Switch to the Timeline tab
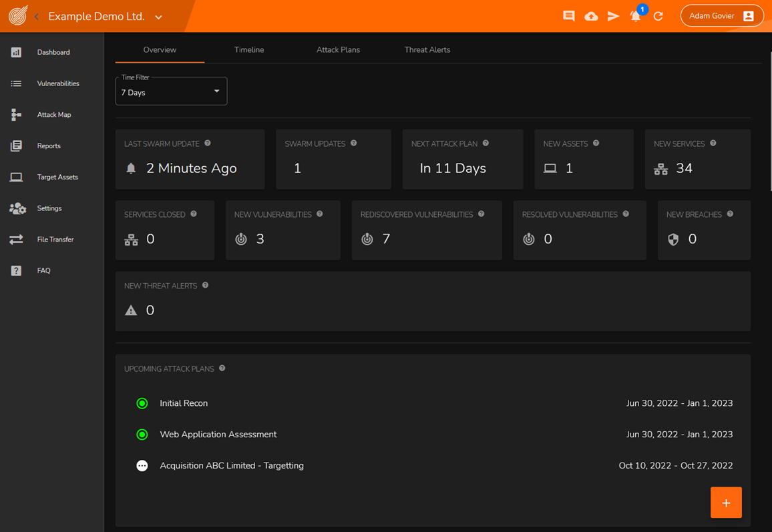This screenshot has height=532, width=772. pos(248,49)
